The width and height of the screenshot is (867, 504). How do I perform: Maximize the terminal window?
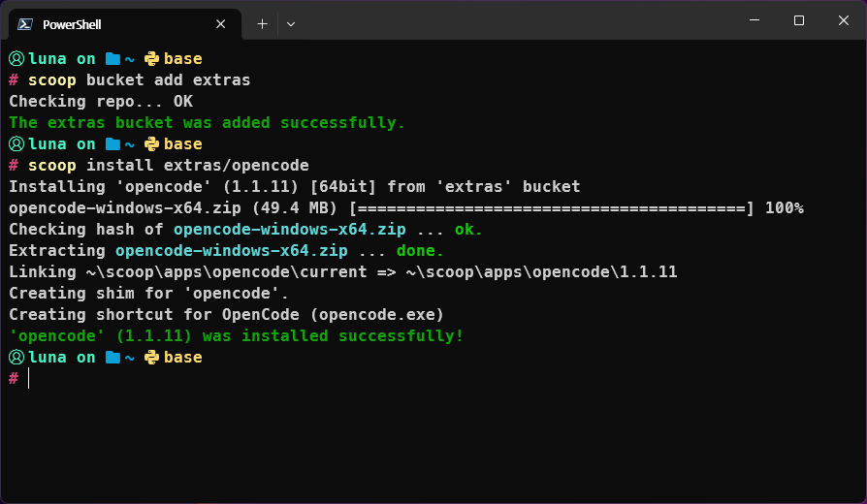click(x=799, y=20)
